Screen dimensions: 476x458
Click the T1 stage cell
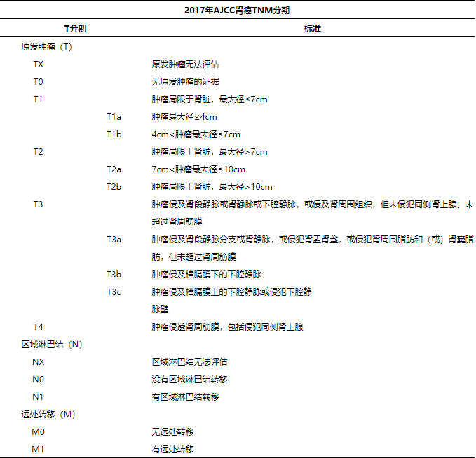coord(38,99)
